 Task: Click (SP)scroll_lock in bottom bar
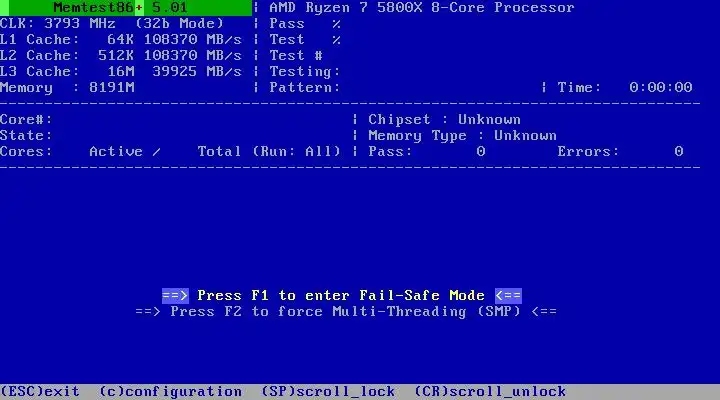point(328,392)
